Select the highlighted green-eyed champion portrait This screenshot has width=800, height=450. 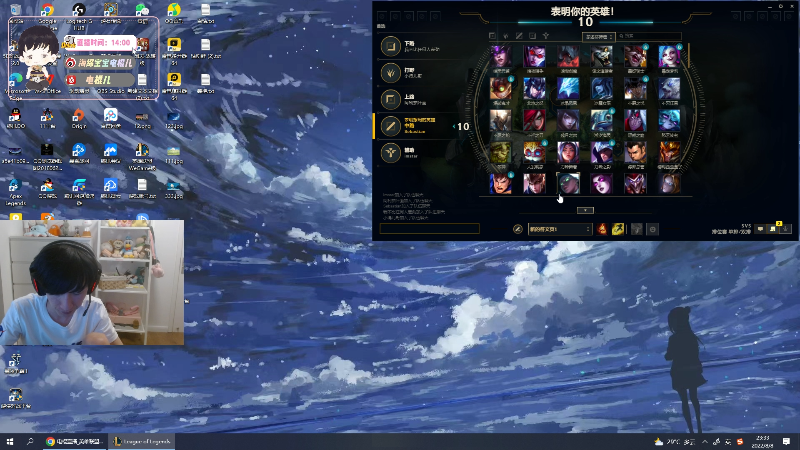click(568, 184)
